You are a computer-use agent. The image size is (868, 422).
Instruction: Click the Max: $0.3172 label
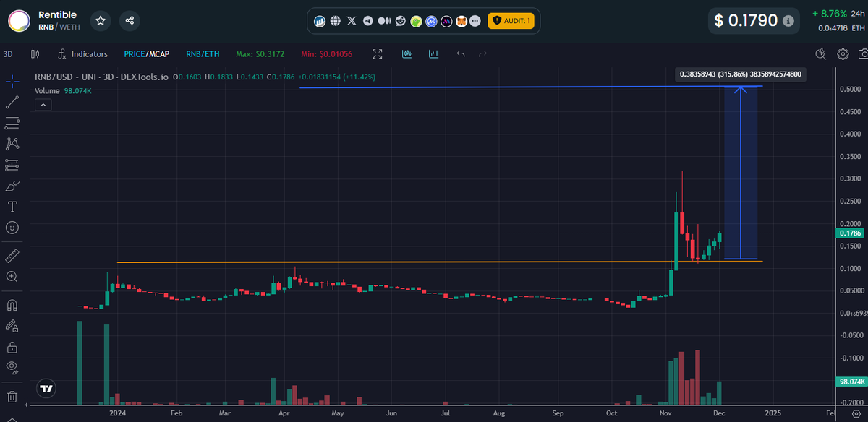point(260,54)
